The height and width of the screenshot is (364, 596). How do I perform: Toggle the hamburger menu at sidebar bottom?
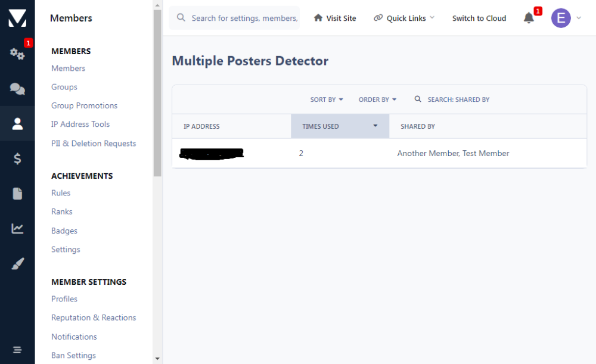(17, 350)
